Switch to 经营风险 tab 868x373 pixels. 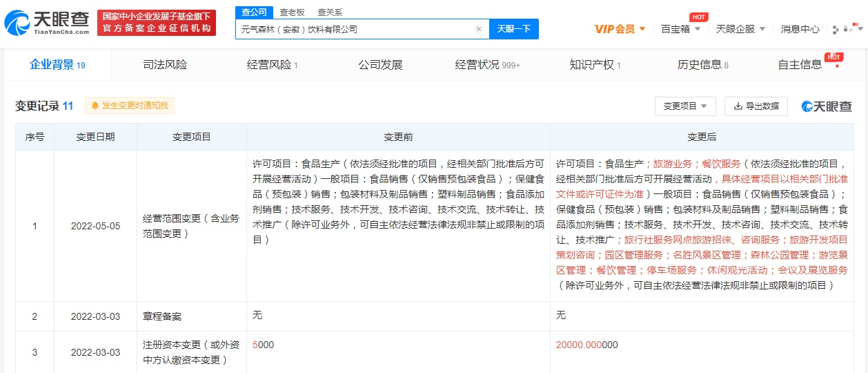tap(272, 65)
